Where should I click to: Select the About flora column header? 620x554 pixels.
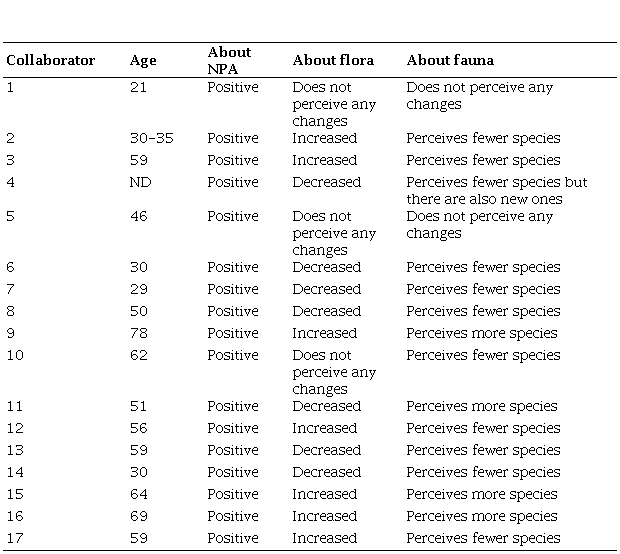point(333,60)
